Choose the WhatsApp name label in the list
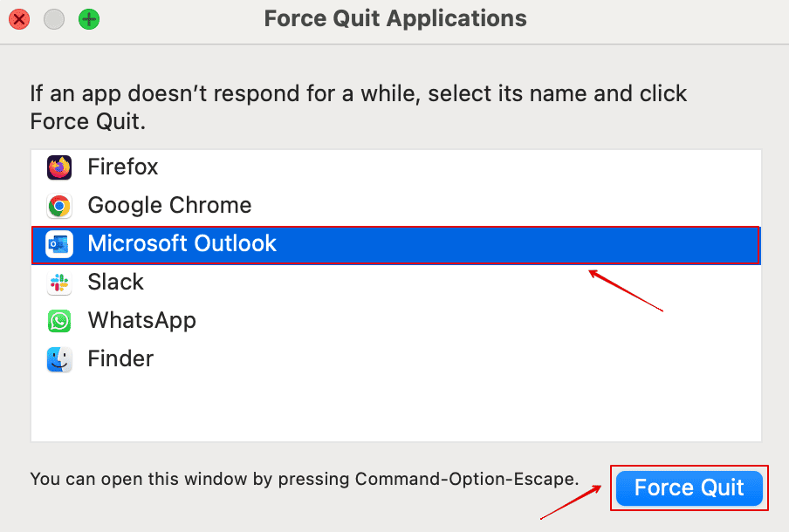The width and height of the screenshot is (789, 532). (141, 321)
